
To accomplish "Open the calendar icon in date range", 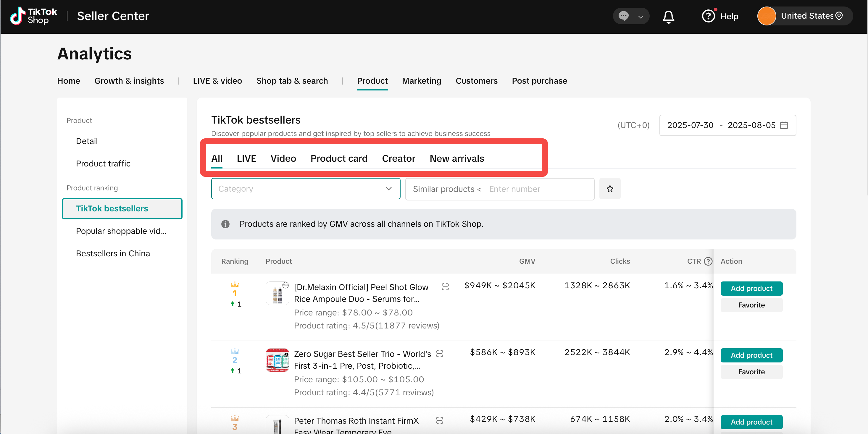I will (784, 125).
